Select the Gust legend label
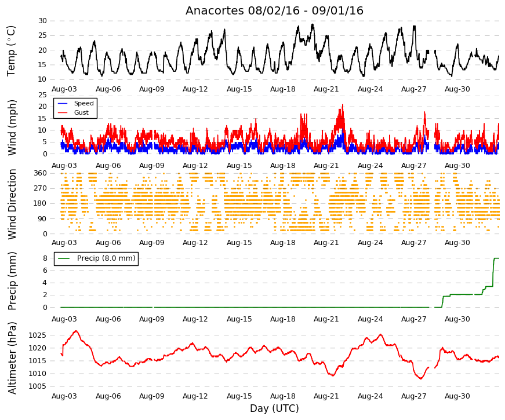The image size is (505, 420). pyautogui.click(x=81, y=112)
